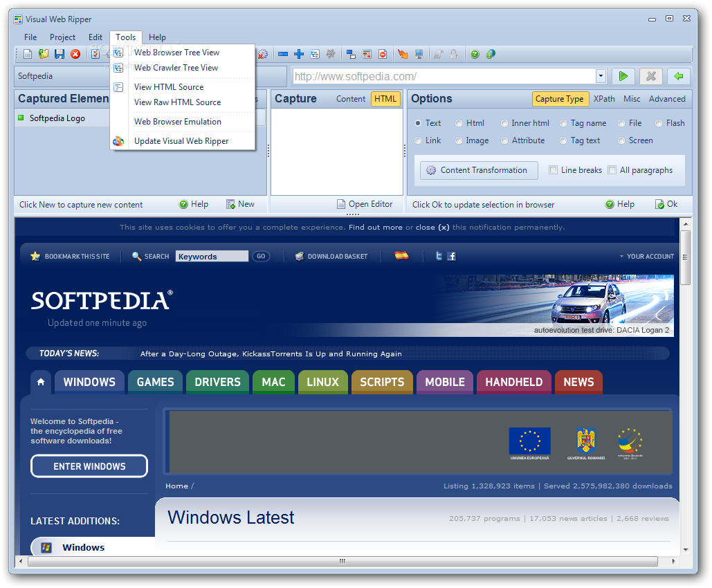Select the Attribute radio button

click(x=504, y=140)
